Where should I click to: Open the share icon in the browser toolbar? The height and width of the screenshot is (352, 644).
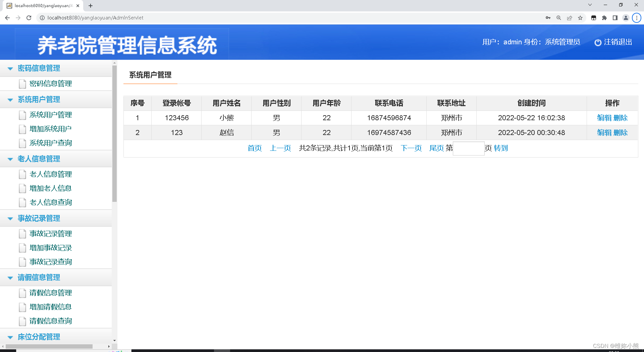(x=569, y=18)
